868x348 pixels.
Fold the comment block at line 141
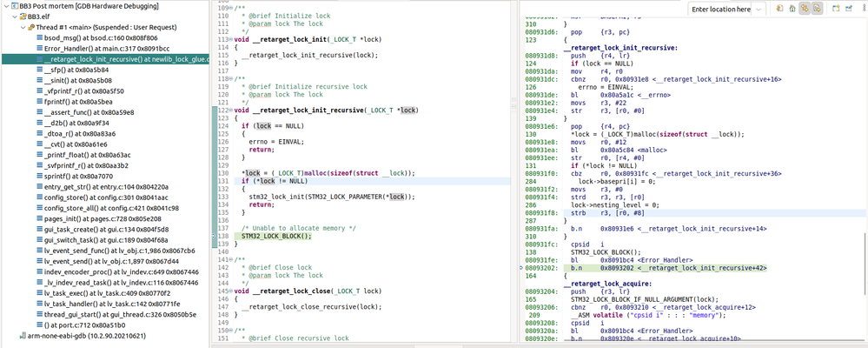(231, 259)
